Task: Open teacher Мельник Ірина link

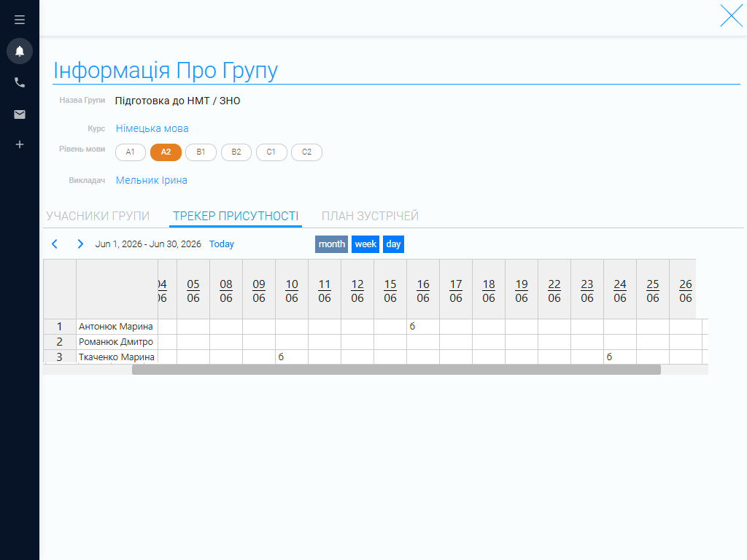Action: coord(152,181)
